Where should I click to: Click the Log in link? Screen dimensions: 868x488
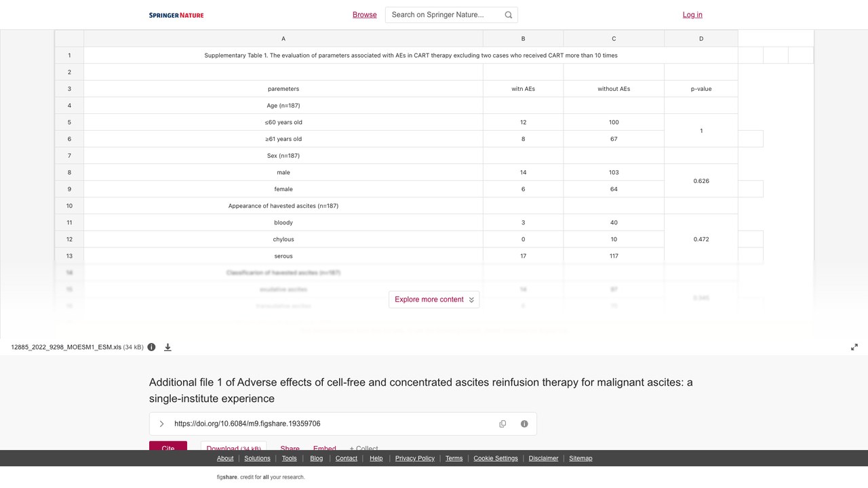692,15
